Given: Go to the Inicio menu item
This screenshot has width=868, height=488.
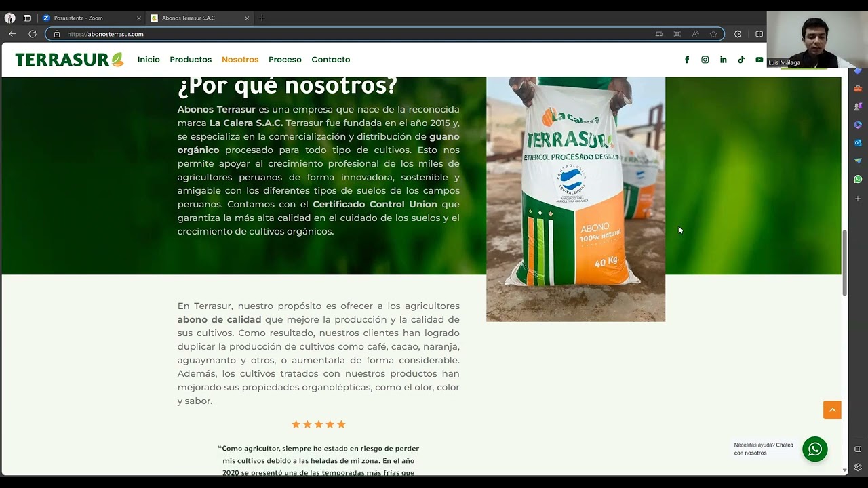Looking at the screenshot, I should (149, 60).
